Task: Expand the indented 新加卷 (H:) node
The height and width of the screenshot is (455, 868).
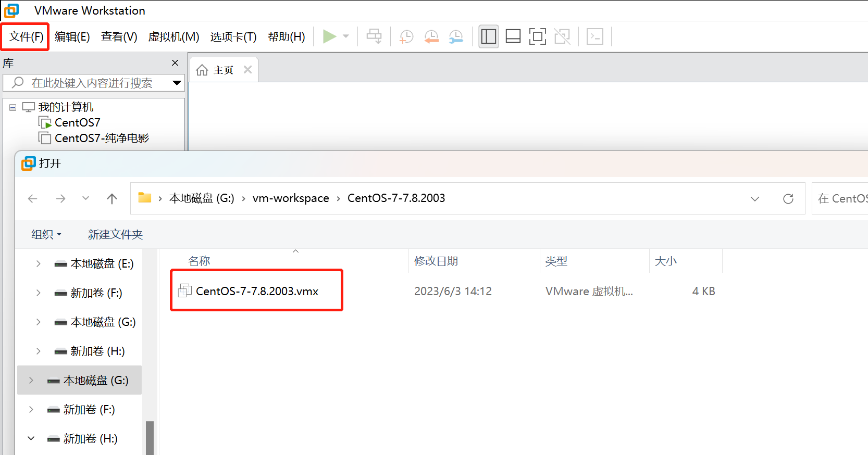Action: click(38, 351)
